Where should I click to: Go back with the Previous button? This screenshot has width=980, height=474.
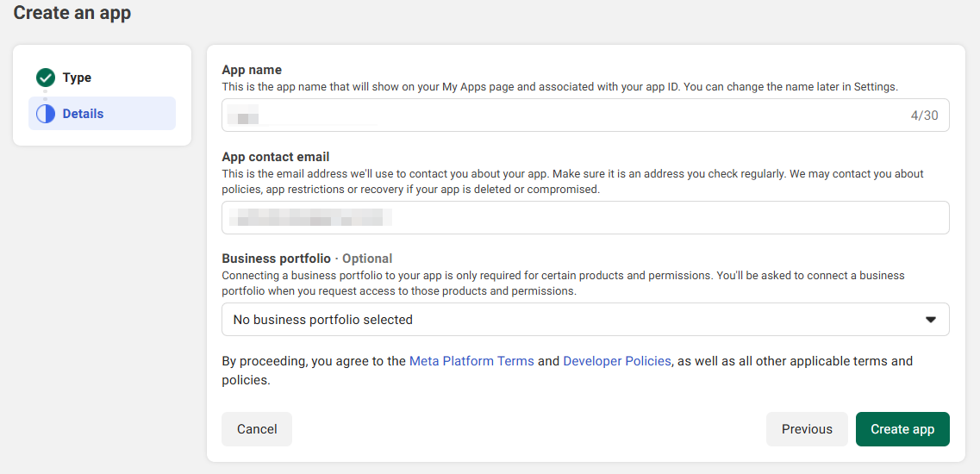pyautogui.click(x=807, y=429)
